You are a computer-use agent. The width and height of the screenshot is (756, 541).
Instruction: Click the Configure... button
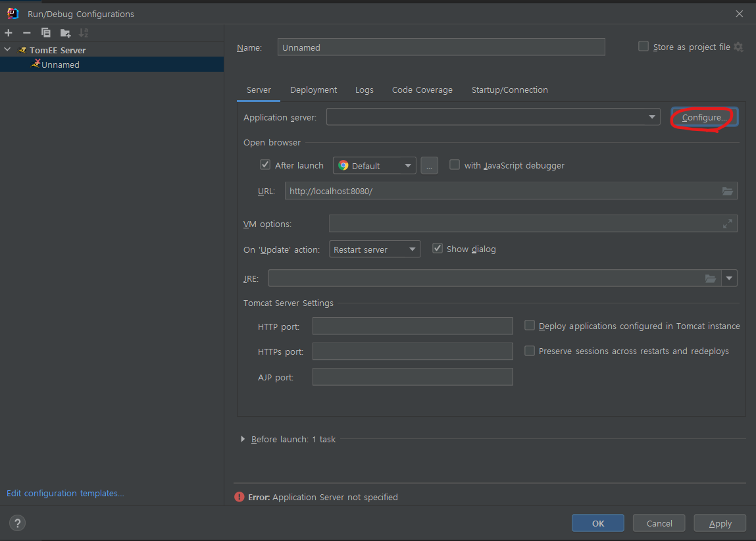705,117
